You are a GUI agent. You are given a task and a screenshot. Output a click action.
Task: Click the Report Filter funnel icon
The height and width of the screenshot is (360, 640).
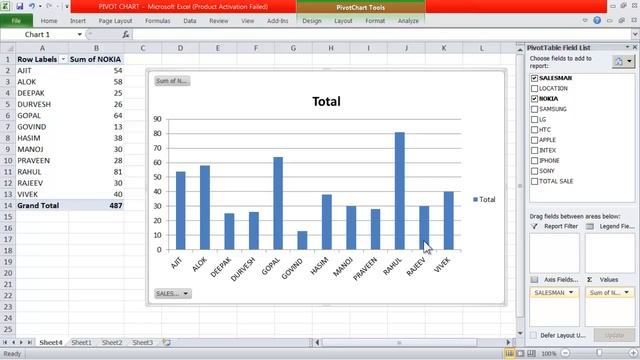(x=534, y=226)
